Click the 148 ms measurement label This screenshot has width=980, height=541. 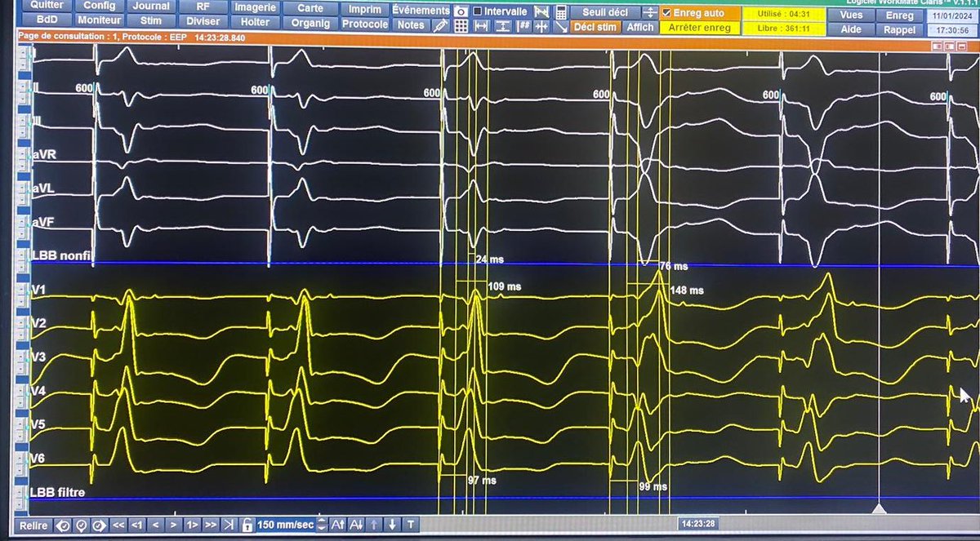[x=687, y=290]
